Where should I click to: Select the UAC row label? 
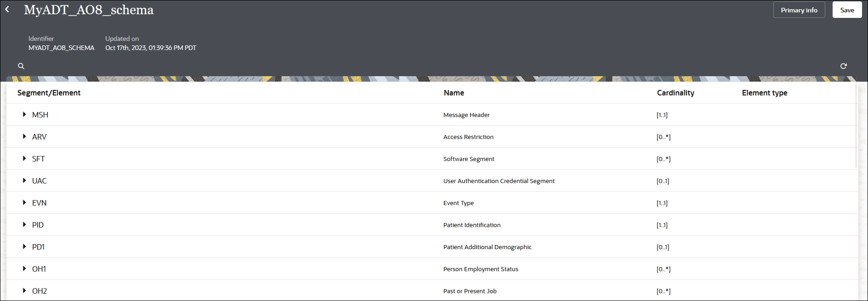point(39,181)
